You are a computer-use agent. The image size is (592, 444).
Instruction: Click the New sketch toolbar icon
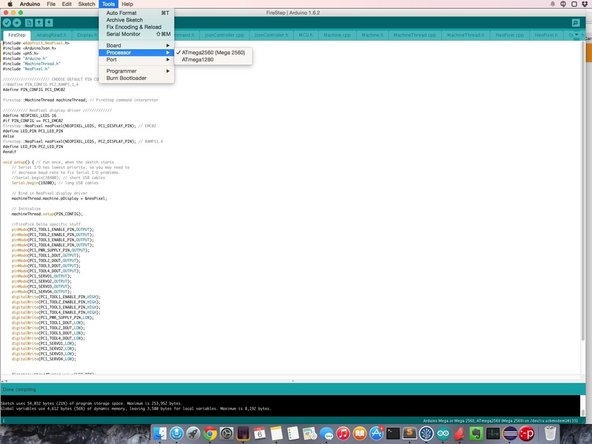coord(29,23)
